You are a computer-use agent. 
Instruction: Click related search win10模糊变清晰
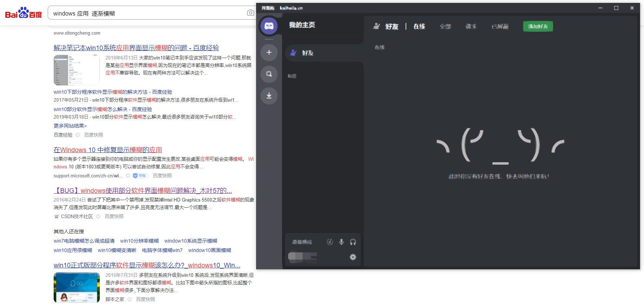pos(117,250)
